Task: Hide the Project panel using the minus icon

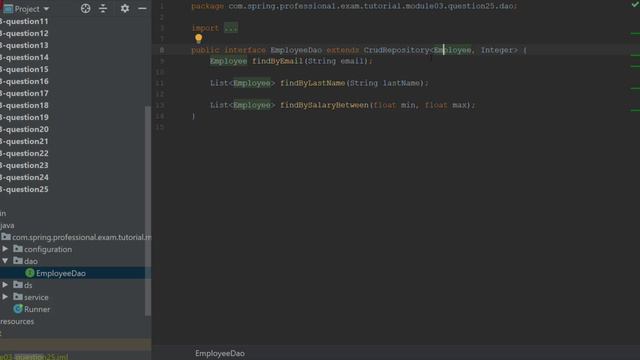Action: (x=142, y=9)
